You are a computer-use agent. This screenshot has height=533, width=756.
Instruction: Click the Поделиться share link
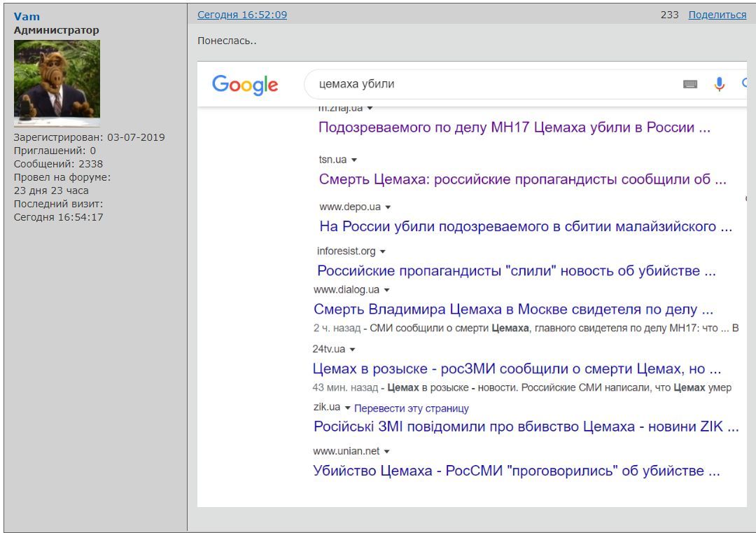tap(717, 15)
